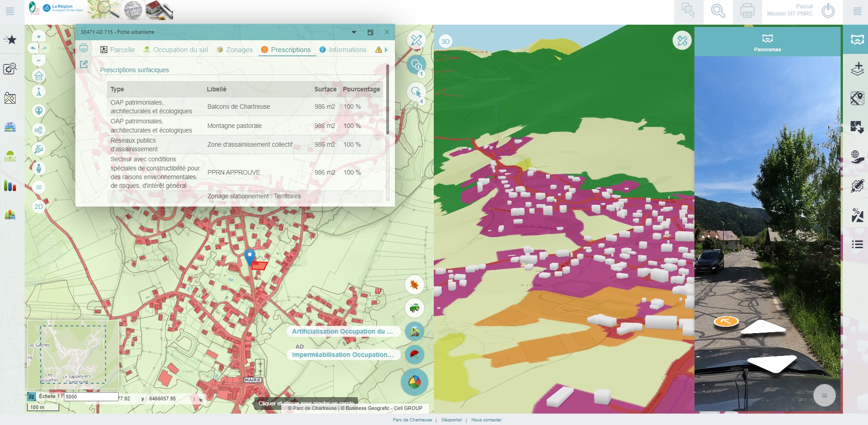
Task: Open the tractor agriculture layer icon
Action: click(x=414, y=308)
